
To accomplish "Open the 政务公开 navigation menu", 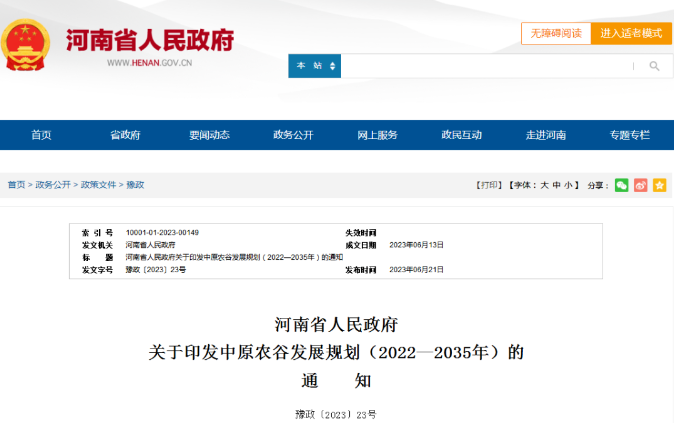I will pyautogui.click(x=293, y=135).
